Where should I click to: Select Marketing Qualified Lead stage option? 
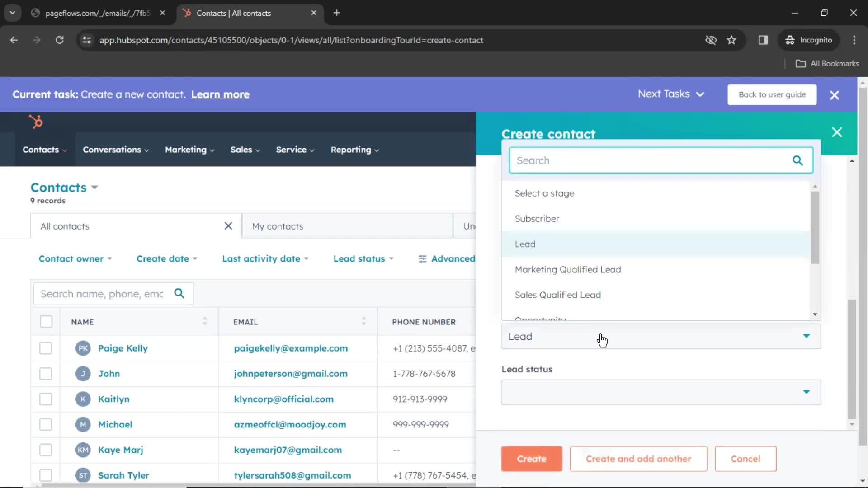pyautogui.click(x=567, y=269)
